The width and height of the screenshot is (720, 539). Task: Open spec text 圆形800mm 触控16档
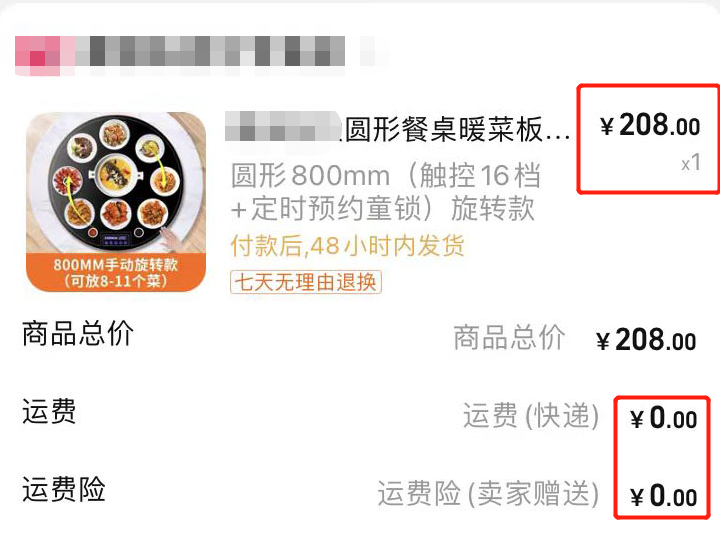386,175
